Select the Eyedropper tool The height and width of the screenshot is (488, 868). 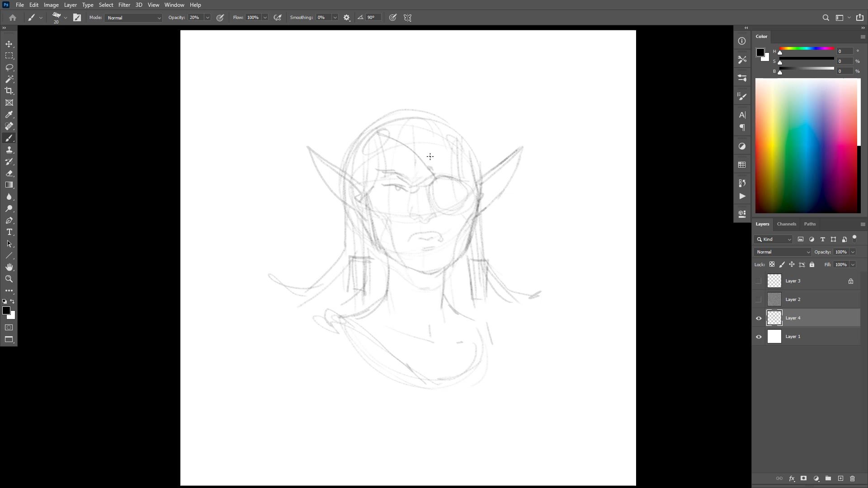9,114
